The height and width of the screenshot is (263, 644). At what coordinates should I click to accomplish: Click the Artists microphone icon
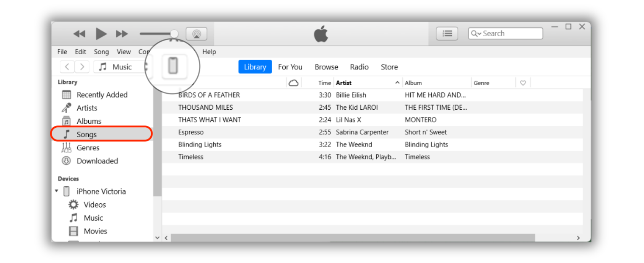point(67,108)
